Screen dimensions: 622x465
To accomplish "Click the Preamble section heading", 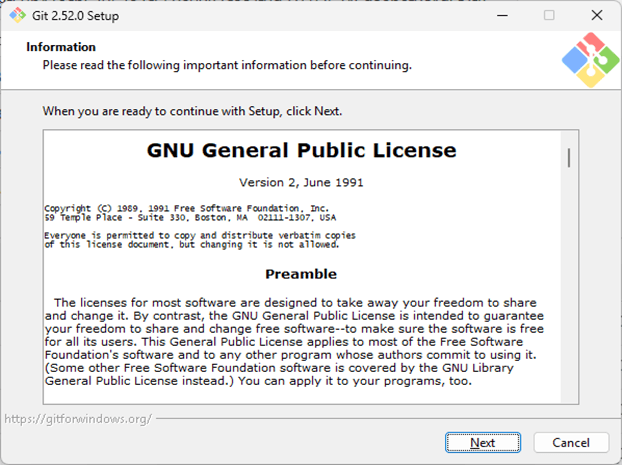I will [x=301, y=274].
